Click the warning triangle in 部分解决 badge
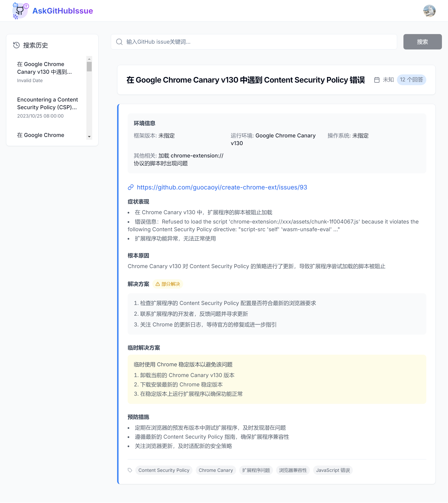Viewport: 448px width, 503px height. tap(157, 284)
